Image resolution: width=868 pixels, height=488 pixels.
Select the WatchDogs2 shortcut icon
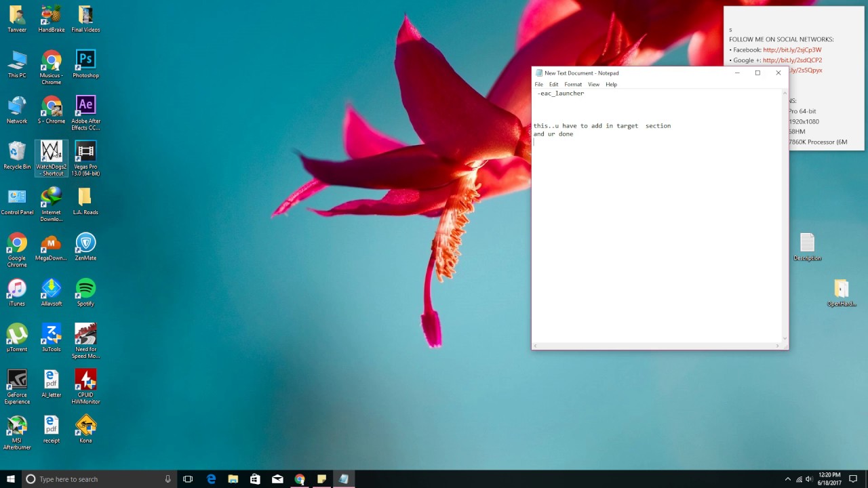(x=52, y=159)
